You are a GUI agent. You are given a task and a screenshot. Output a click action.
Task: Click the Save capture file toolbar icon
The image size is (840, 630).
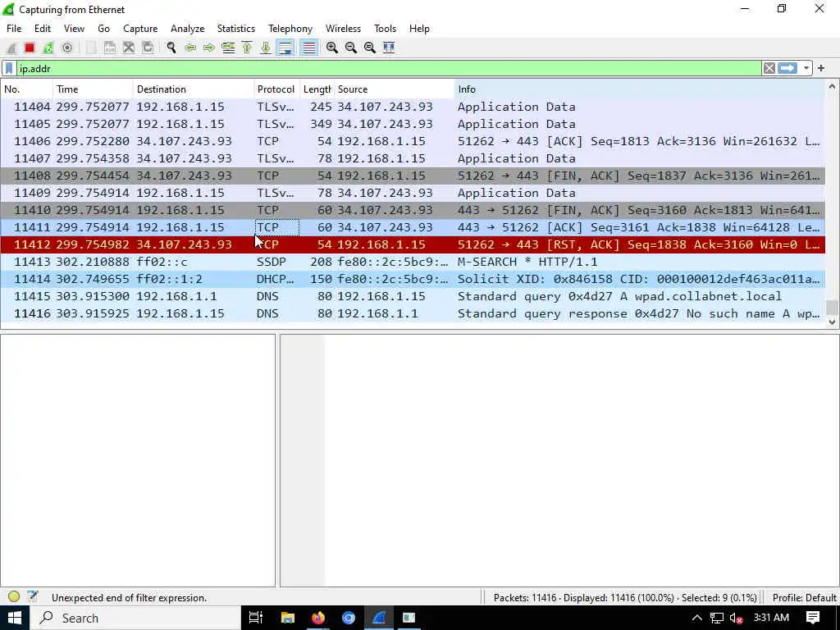coord(110,48)
